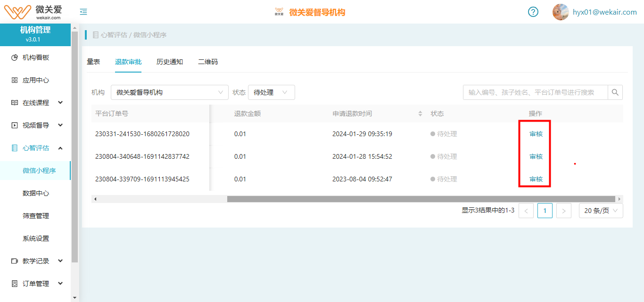This screenshot has width=644, height=302.
Task: Select 数据中心 in the sidebar
Action: point(36,193)
